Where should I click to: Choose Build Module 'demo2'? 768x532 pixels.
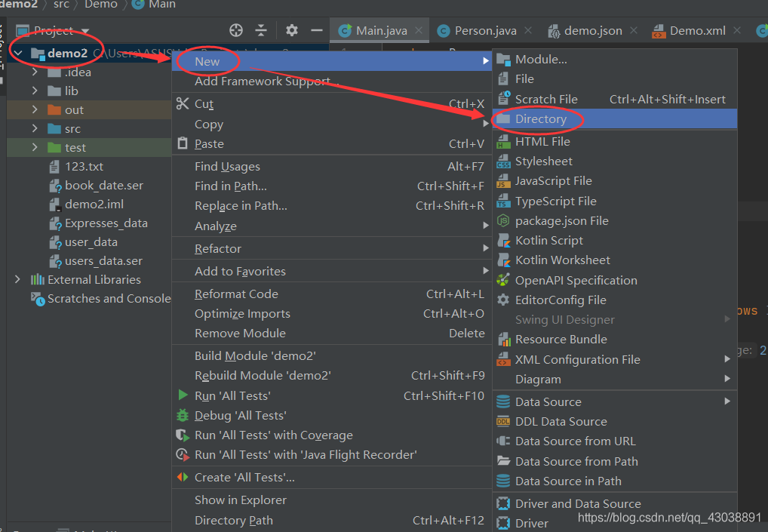(332, 355)
